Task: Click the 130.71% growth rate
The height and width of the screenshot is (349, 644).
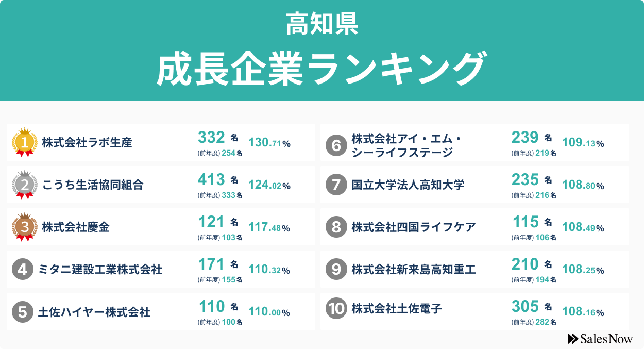Action: 269,143
